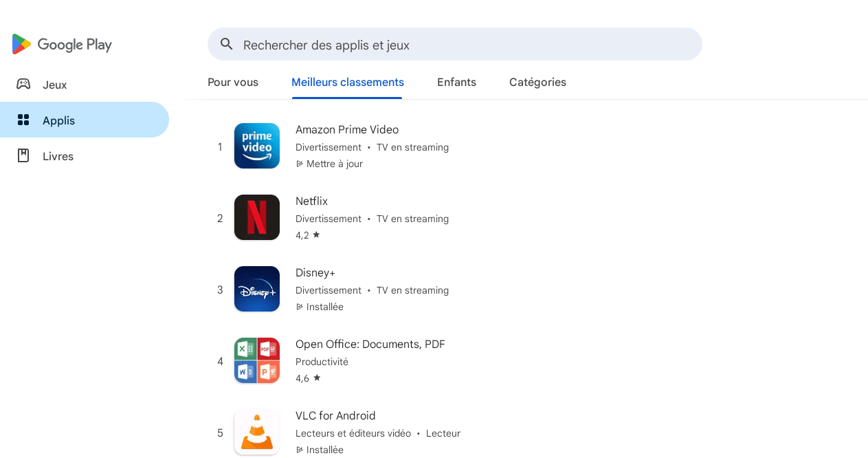868x458 pixels.
Task: Click the search magnifier icon
Action: (227, 44)
